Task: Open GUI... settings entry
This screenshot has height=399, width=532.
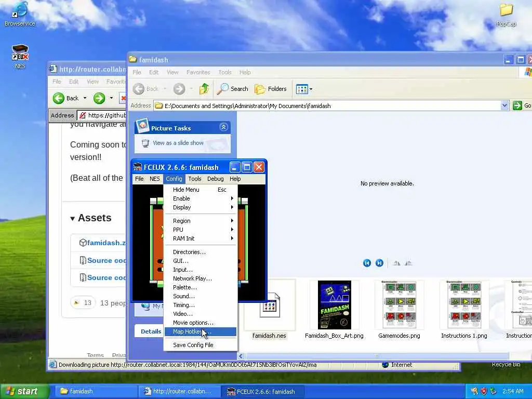Action: [200, 261]
